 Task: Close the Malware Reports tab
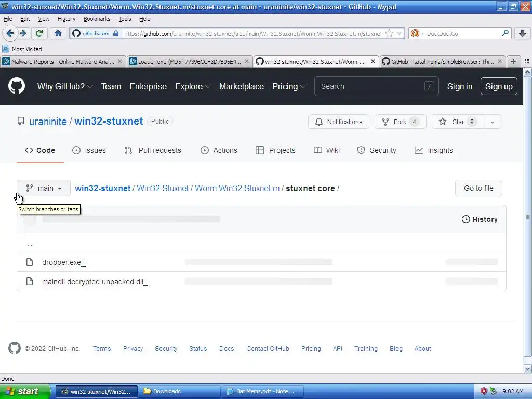pos(120,61)
